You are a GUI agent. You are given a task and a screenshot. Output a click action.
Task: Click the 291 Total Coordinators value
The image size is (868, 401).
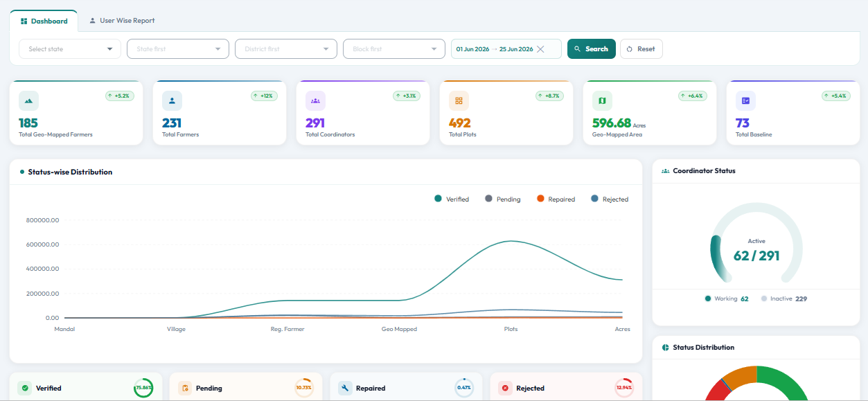coord(315,123)
